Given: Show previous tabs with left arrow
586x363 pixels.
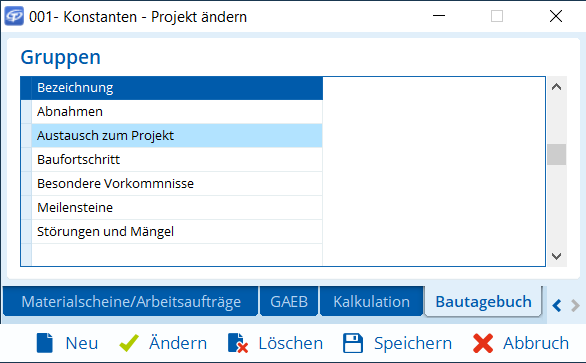Looking at the screenshot, I should [557, 305].
